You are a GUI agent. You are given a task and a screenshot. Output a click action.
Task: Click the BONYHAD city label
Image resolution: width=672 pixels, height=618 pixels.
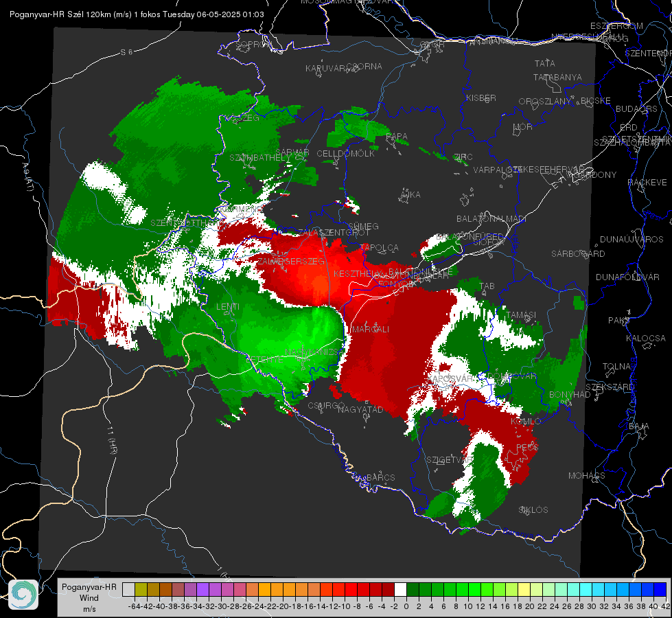pyautogui.click(x=570, y=395)
